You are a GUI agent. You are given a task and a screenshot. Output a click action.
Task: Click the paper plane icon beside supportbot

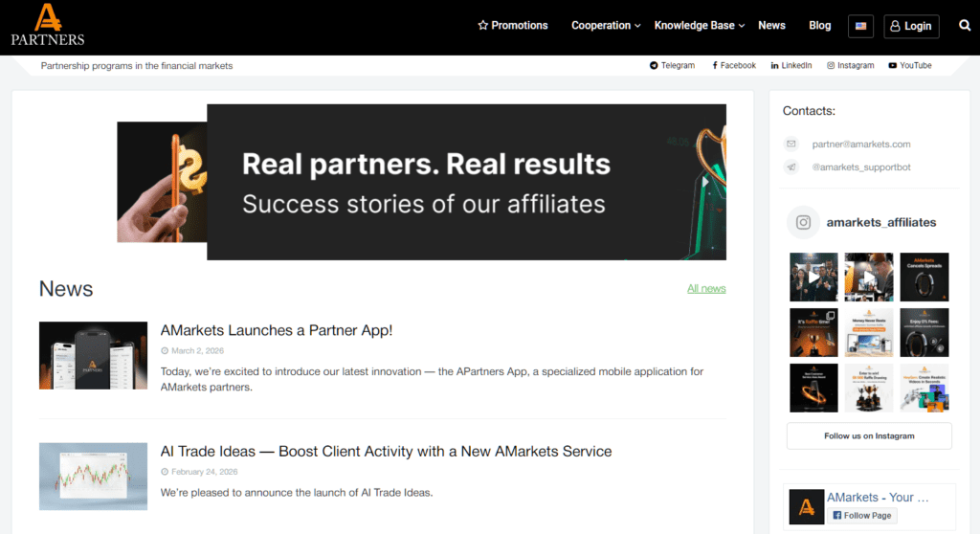click(x=791, y=167)
